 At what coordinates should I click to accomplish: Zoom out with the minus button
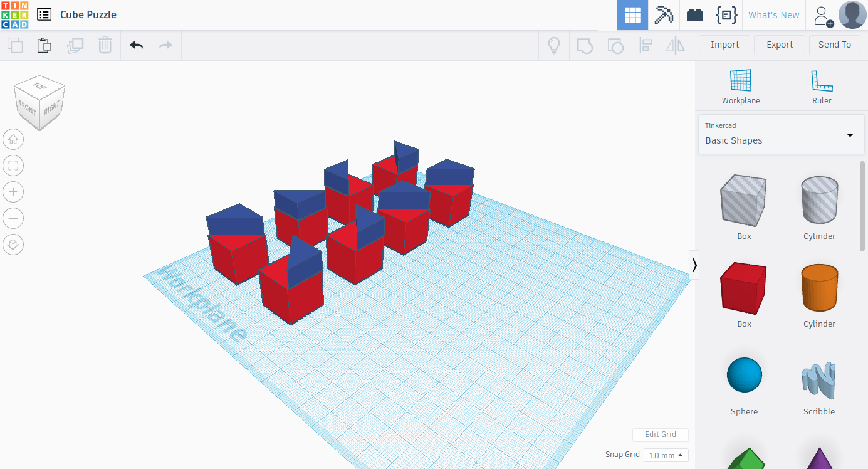[x=13, y=218]
